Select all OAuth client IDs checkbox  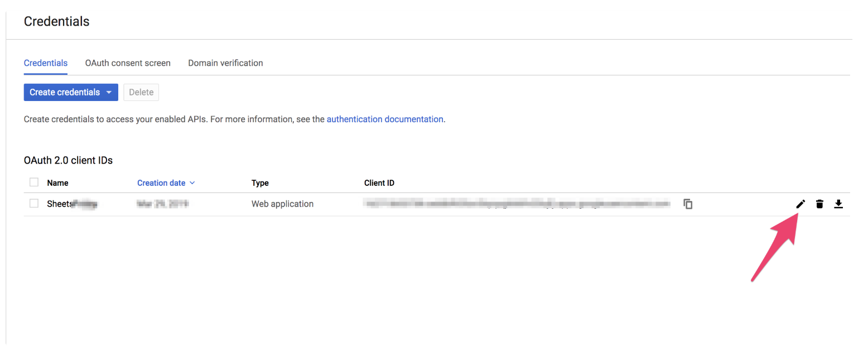tap(34, 182)
